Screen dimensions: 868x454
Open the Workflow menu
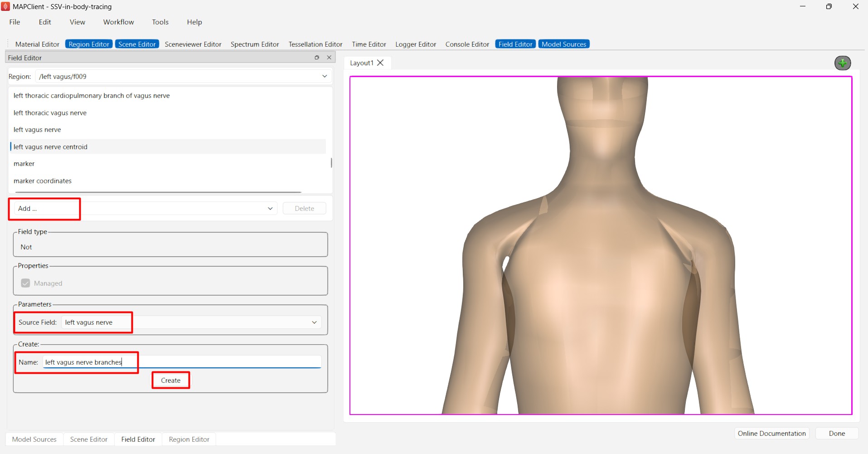[119, 22]
